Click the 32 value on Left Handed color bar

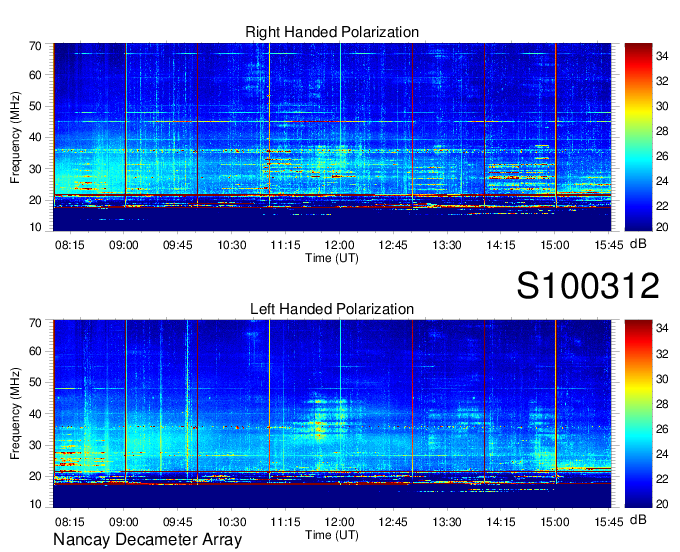[662, 354]
